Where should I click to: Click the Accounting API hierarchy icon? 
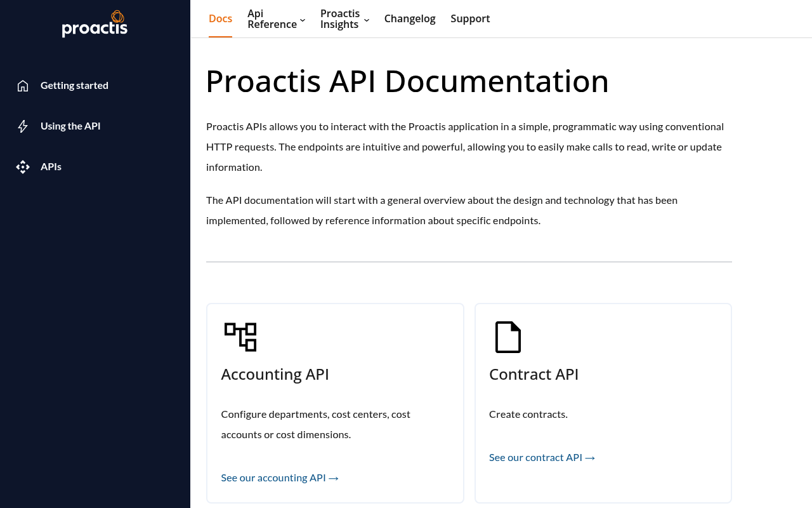240,337
